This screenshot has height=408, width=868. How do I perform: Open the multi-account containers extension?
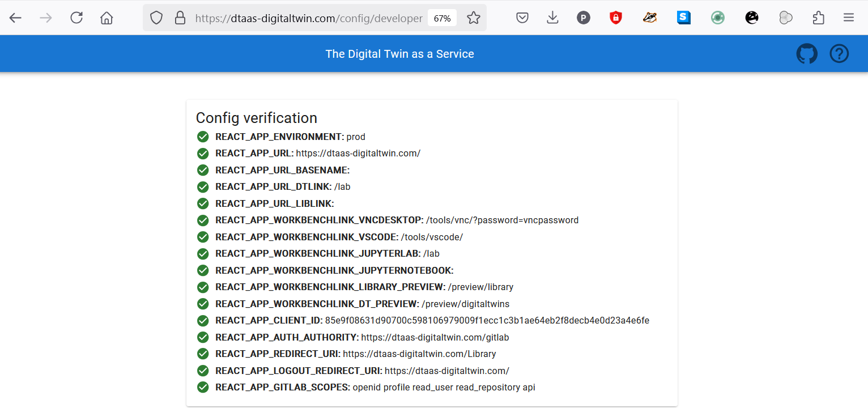coord(785,18)
